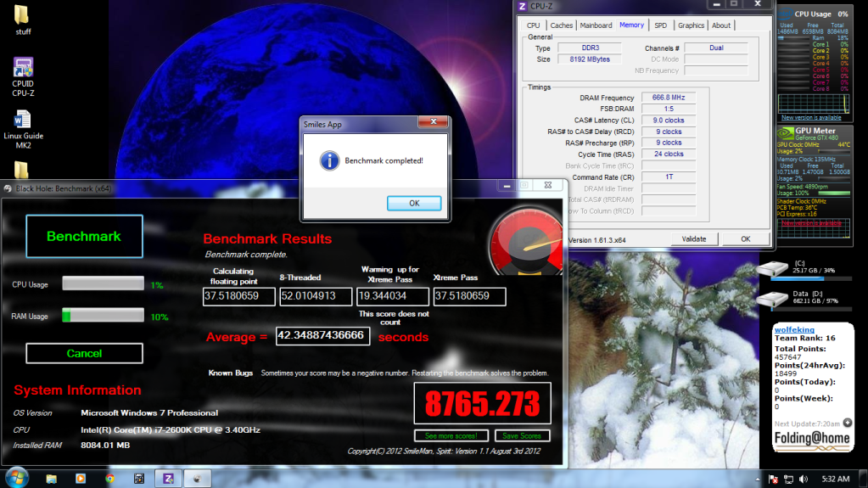
Task: Click OK in CPU-Z window
Action: tap(746, 239)
